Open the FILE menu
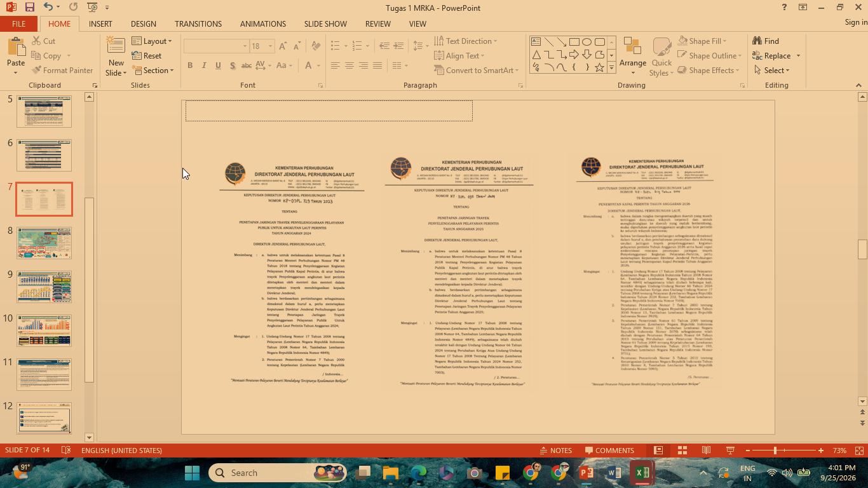The width and height of the screenshot is (868, 488). (x=18, y=24)
